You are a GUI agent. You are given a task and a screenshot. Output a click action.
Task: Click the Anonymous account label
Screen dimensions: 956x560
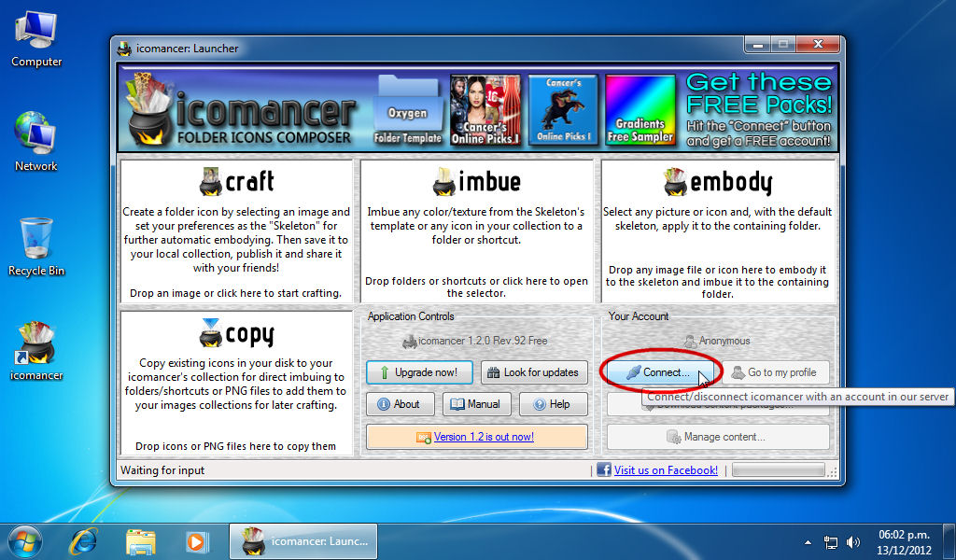(718, 341)
